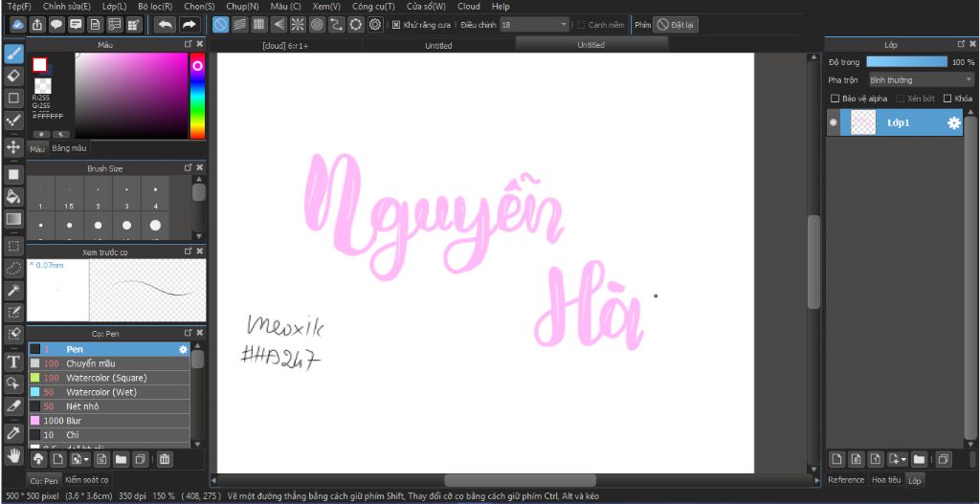The image size is (980, 504).
Task: Click foreground white color swatch
Action: point(40,64)
